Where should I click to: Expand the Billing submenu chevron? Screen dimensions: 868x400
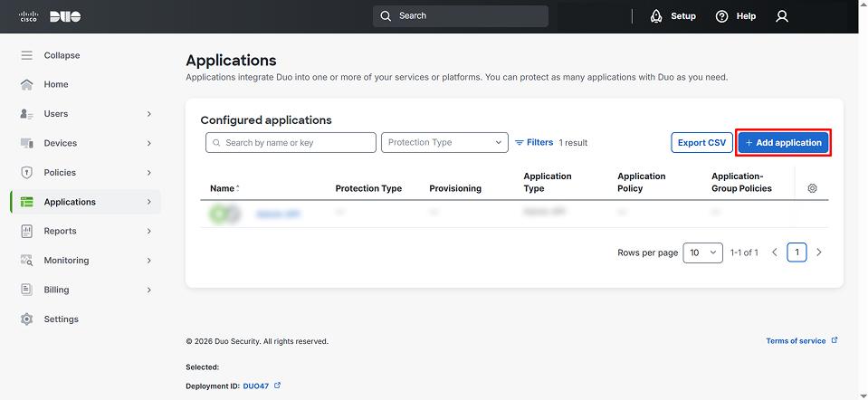(149, 290)
